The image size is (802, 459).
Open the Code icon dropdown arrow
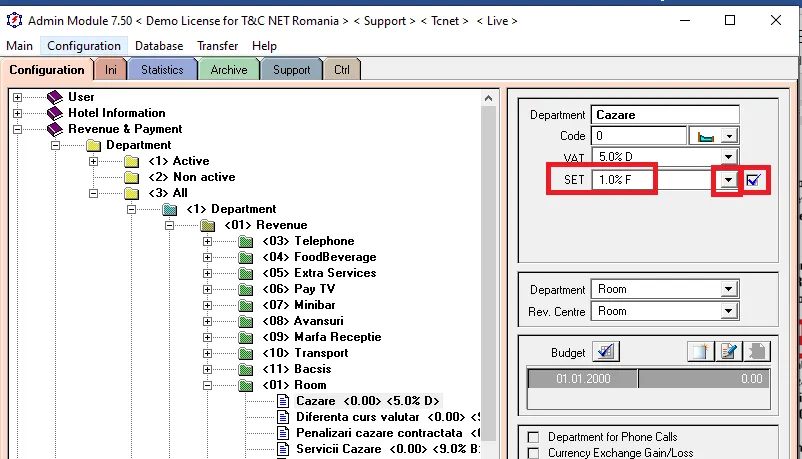729,136
